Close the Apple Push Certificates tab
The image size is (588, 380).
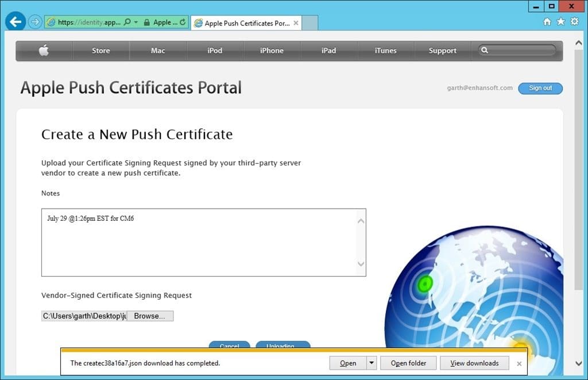296,23
